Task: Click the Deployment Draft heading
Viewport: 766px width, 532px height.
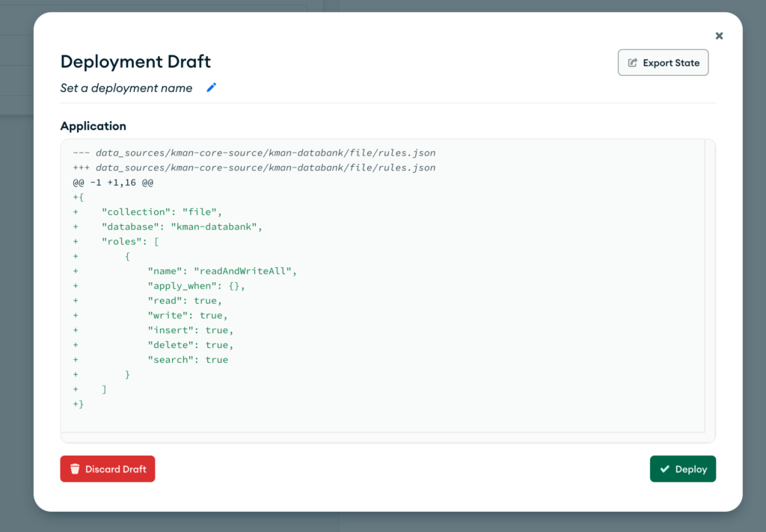Action: [135, 61]
